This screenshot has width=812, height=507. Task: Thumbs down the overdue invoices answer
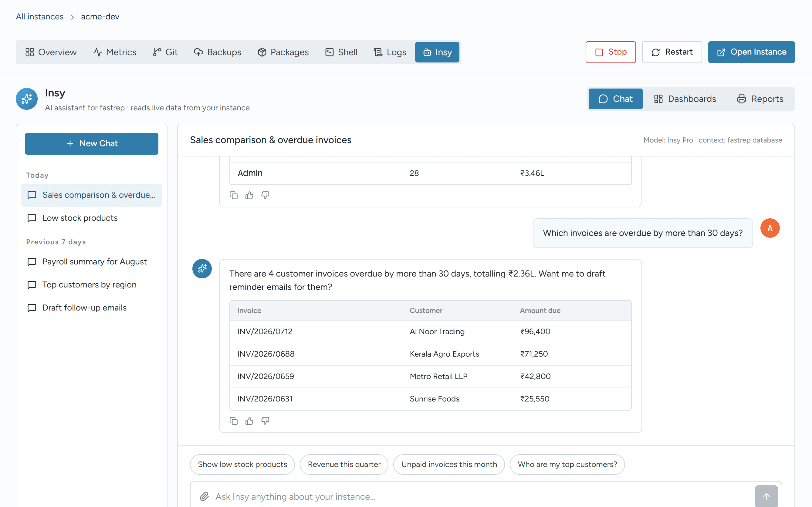point(265,421)
